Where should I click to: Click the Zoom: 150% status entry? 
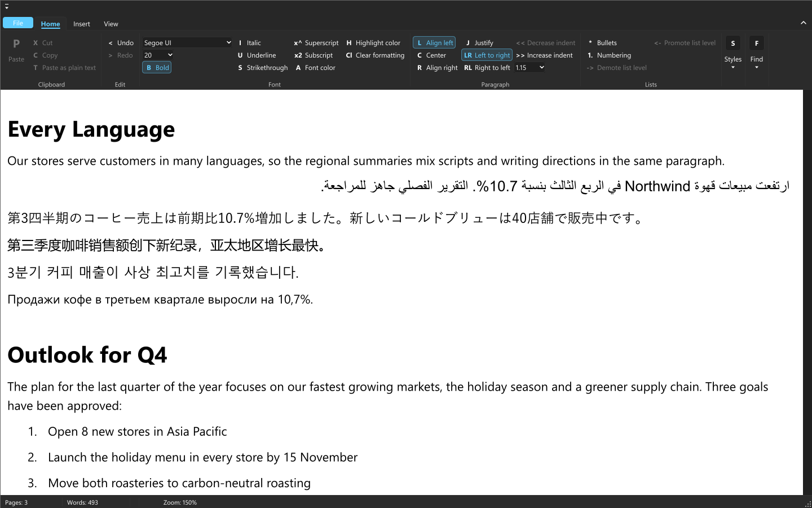[180, 502]
